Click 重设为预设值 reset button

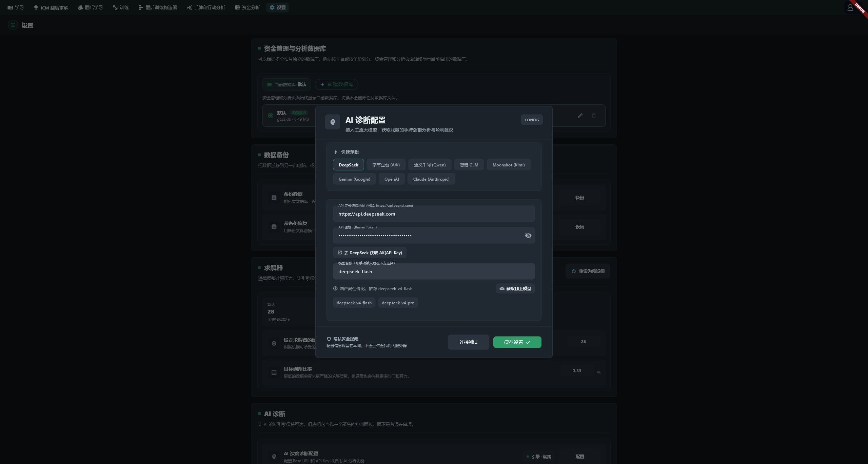[588, 271]
